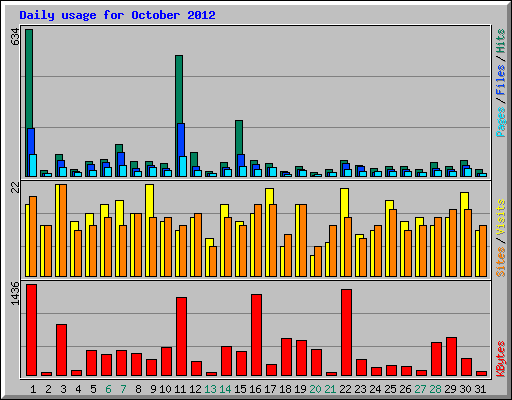
Task: Click weekend day label 13 on the x-axis
Action: click(210, 389)
